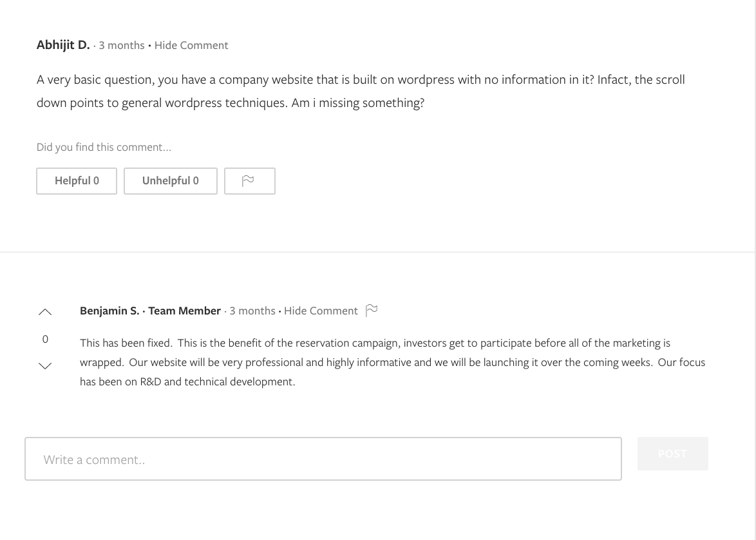The width and height of the screenshot is (756, 540).
Task: Open Benjamin S.'s profile name
Action: (x=109, y=311)
